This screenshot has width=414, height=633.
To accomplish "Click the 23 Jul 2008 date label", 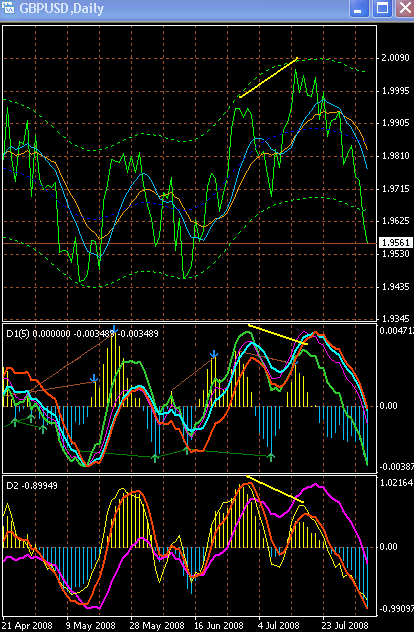I will pos(345,626).
